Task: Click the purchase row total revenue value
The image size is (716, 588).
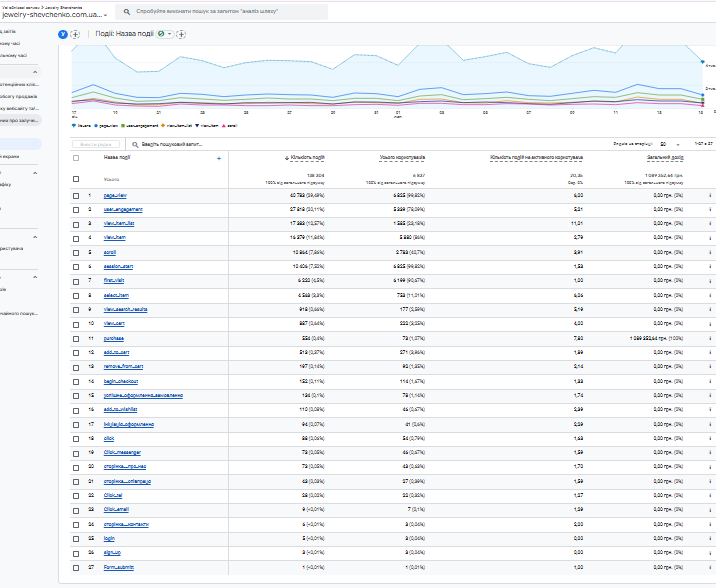Action: click(x=656, y=339)
